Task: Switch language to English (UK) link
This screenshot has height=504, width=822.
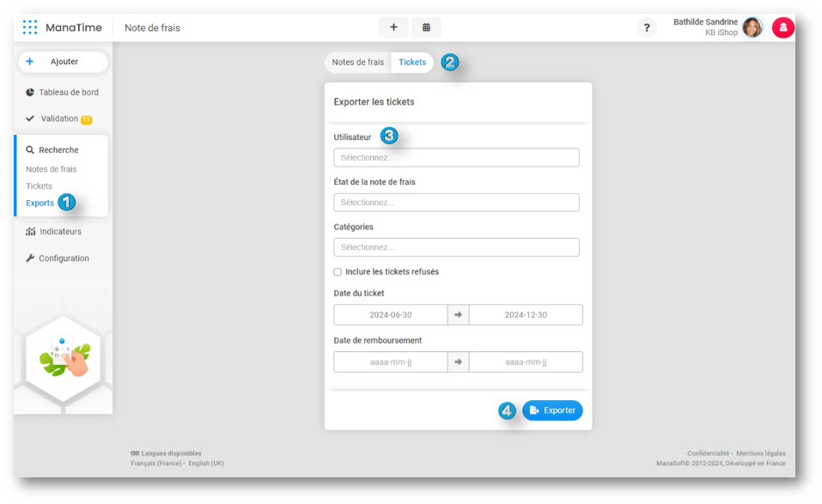Action: (206, 464)
